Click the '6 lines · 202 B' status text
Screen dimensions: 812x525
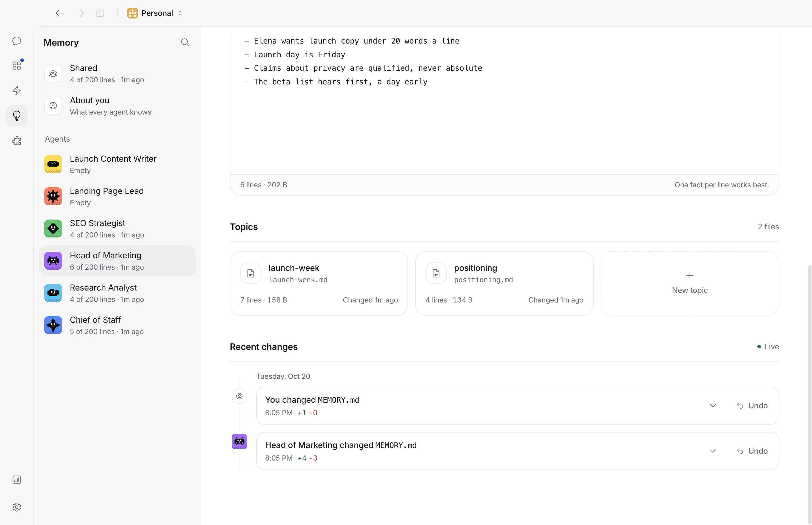point(263,185)
